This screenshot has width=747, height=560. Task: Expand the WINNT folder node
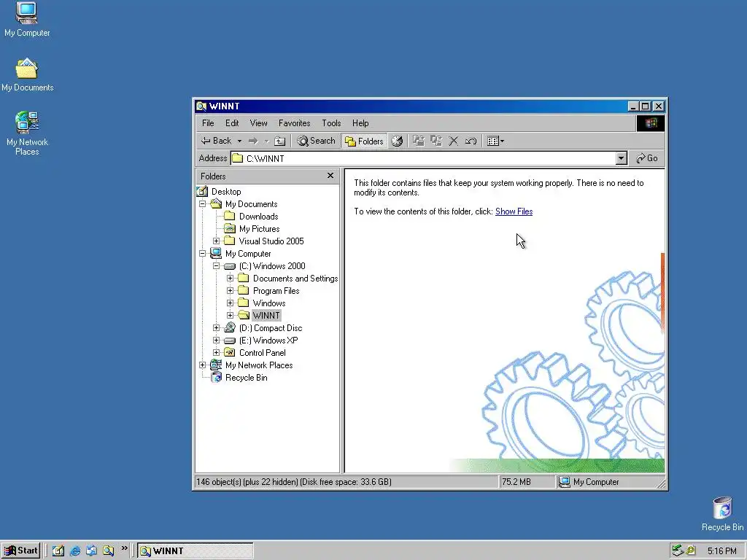[x=230, y=315]
